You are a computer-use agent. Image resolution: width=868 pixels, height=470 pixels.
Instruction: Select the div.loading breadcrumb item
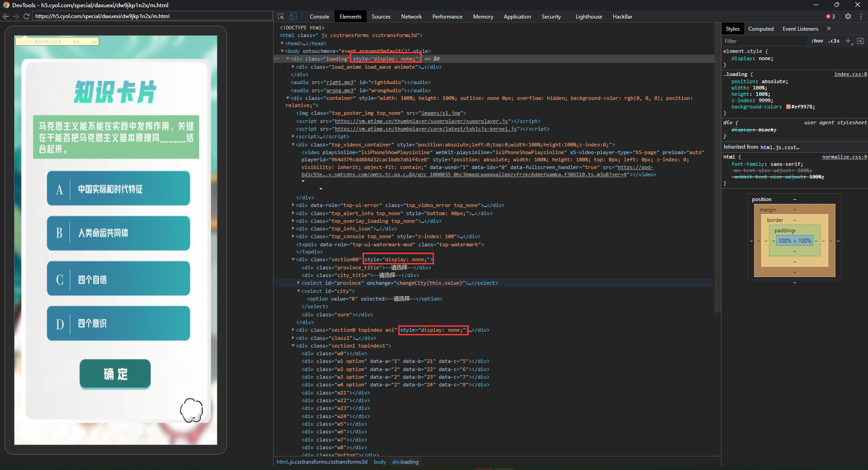[x=405, y=462]
